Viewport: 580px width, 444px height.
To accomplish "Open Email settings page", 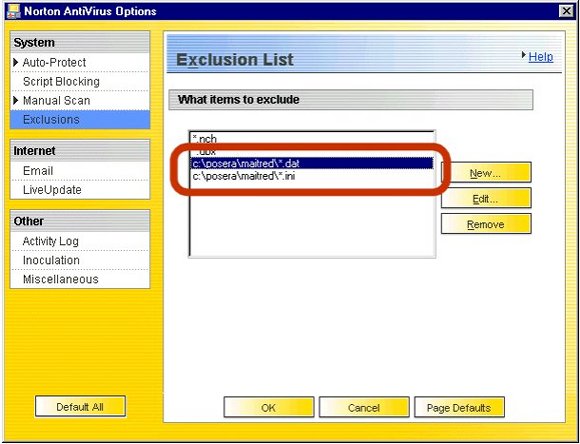I will pyautogui.click(x=38, y=171).
